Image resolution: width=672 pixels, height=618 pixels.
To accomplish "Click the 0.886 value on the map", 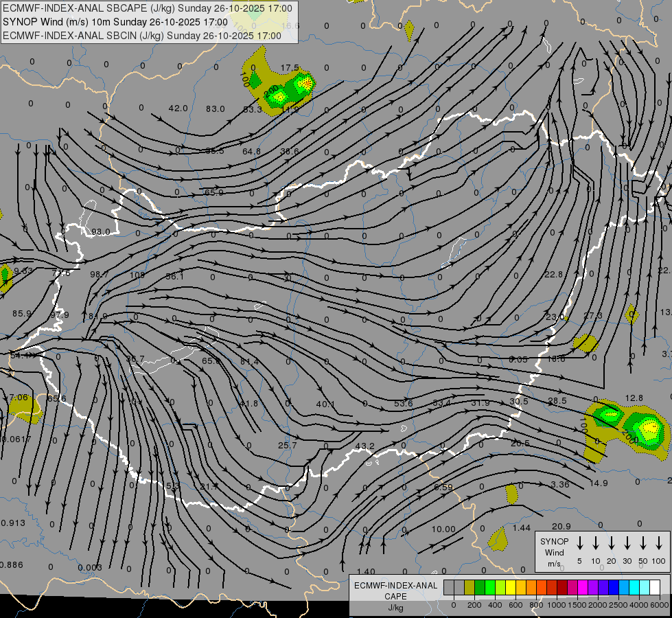I will (x=12, y=564).
